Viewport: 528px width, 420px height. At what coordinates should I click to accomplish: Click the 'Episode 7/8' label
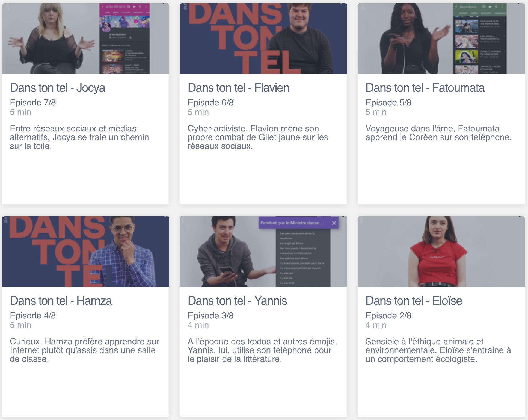pyautogui.click(x=33, y=102)
